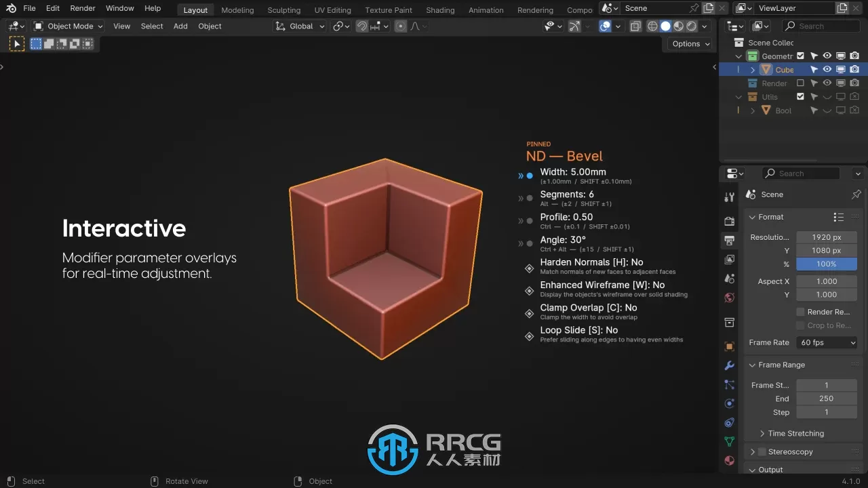The image size is (868, 488).
Task: Disable Cube in renders camera icon
Action: point(854,70)
